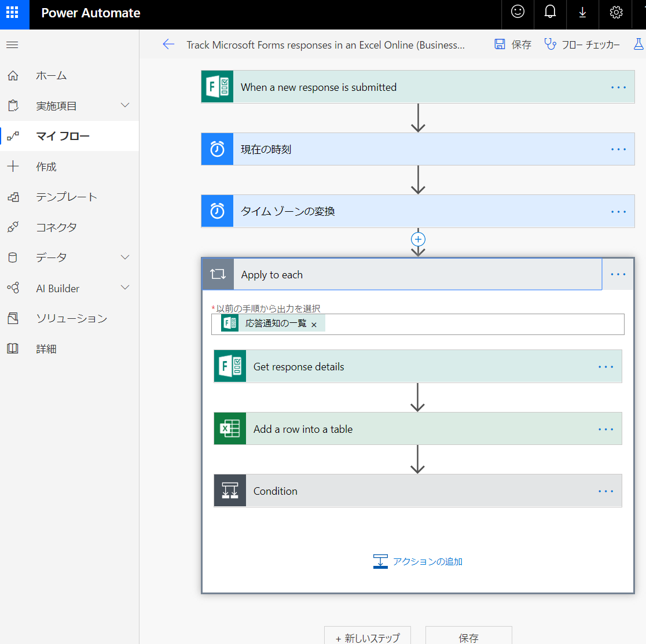Click the loop icon on Apply to each
The width and height of the screenshot is (646, 644).
tap(218, 274)
